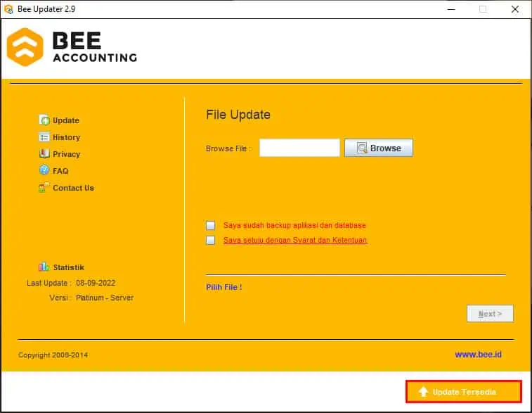The width and height of the screenshot is (532, 413).
Task: Click the backup aplikasi dan database label
Action: tap(294, 225)
